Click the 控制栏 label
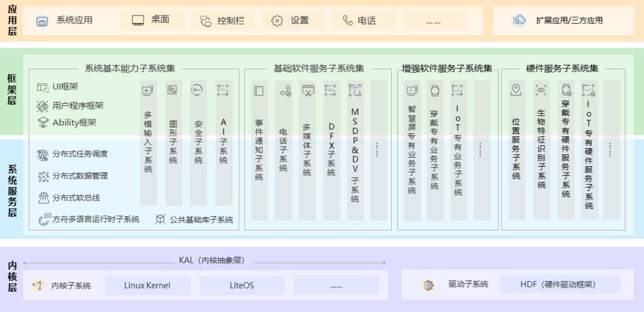Image resolution: width=644 pixels, height=312 pixels. (x=231, y=20)
